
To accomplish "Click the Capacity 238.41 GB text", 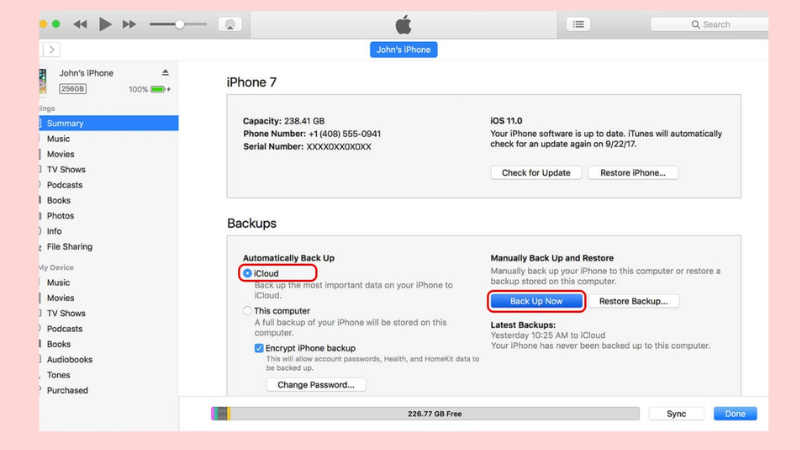I will coord(284,121).
